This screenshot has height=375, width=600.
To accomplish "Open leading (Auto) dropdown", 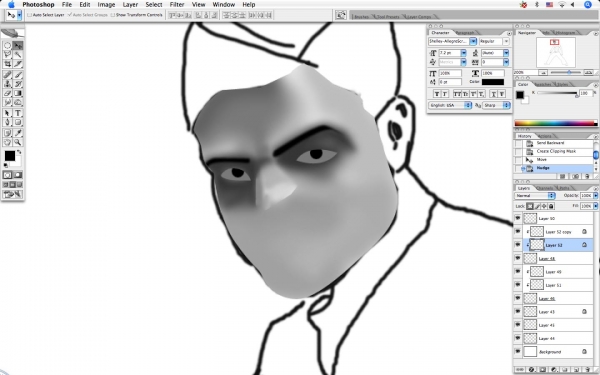I will point(506,53).
